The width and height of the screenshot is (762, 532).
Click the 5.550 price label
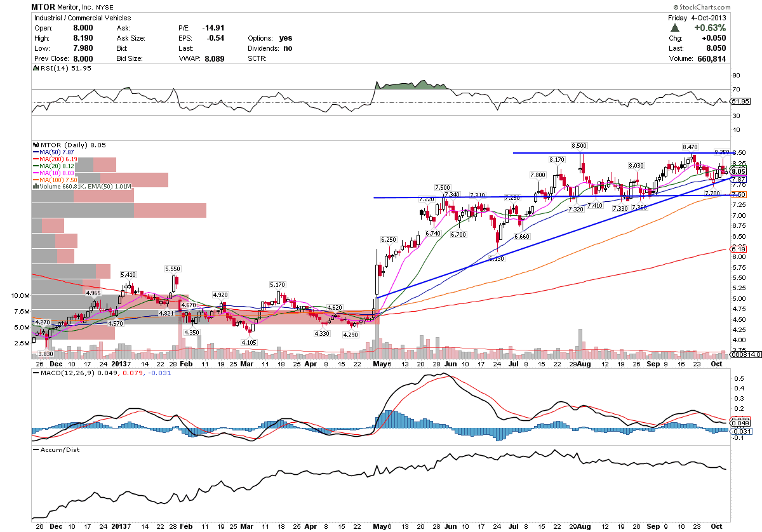172,269
